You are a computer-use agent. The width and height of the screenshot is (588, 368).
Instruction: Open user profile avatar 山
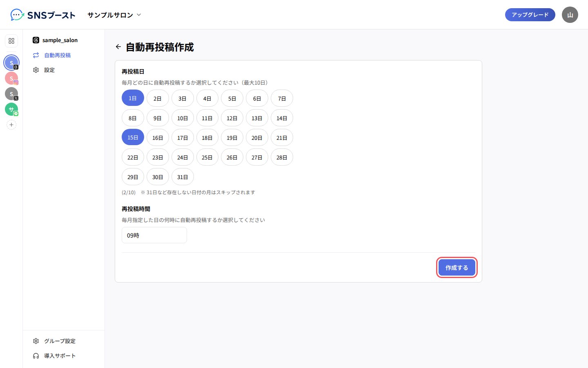click(x=570, y=15)
